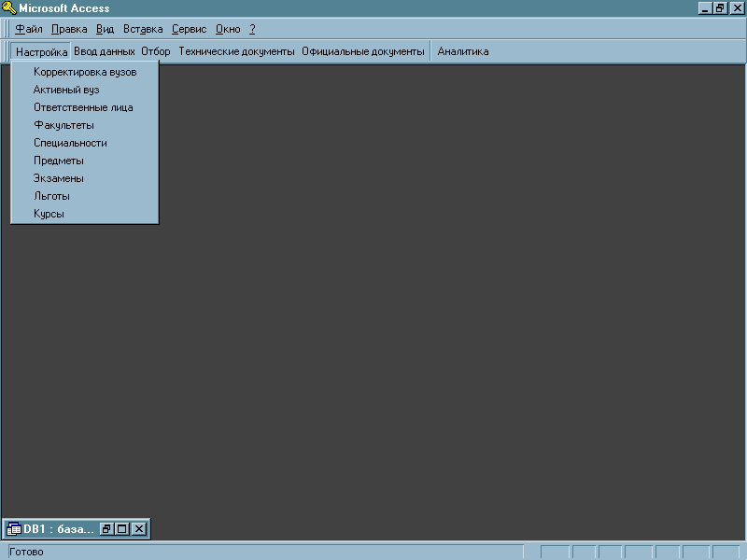Open the ? help menu
Screen dimensions: 747x560
pos(252,29)
